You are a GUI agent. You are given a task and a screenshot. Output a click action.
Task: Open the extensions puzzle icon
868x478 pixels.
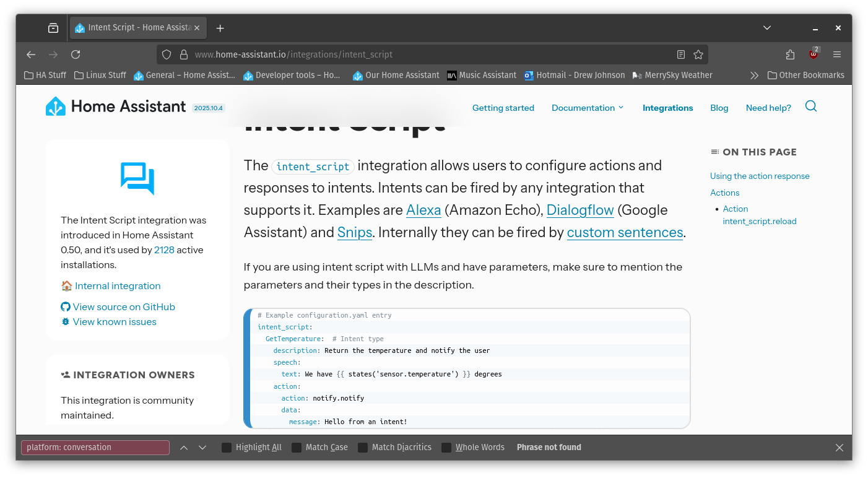click(x=790, y=54)
